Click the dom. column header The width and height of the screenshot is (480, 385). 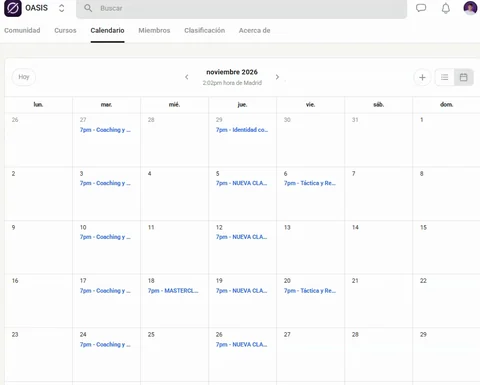point(446,105)
